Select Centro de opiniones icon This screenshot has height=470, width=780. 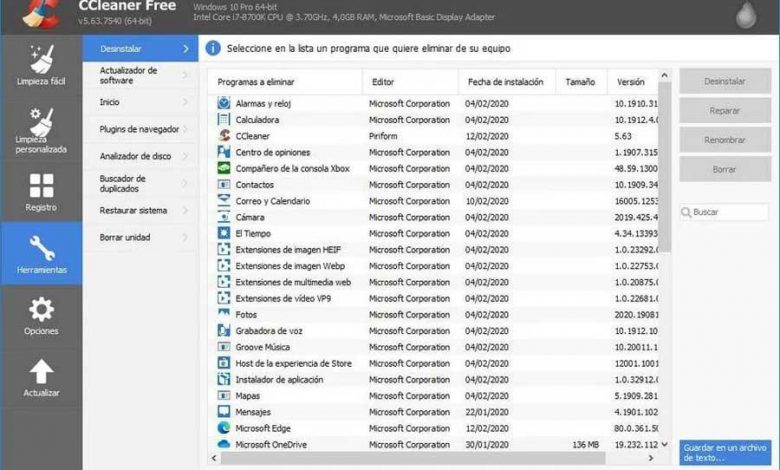click(x=224, y=152)
